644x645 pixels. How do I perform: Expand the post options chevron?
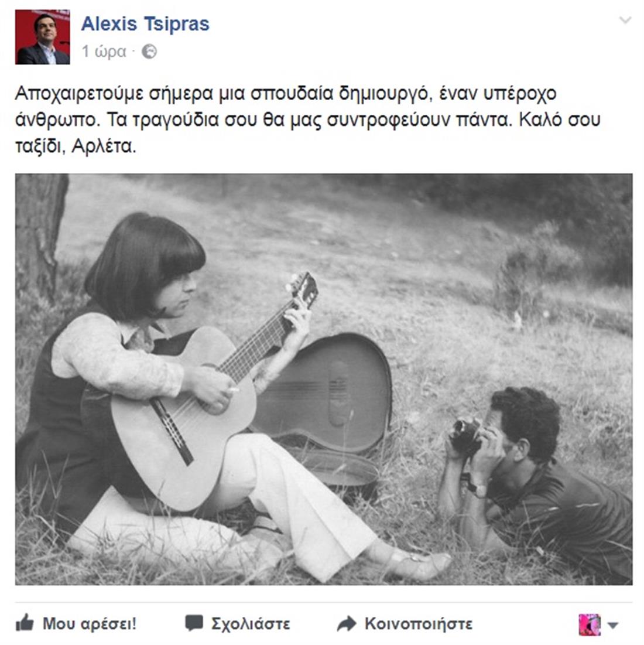625,20
